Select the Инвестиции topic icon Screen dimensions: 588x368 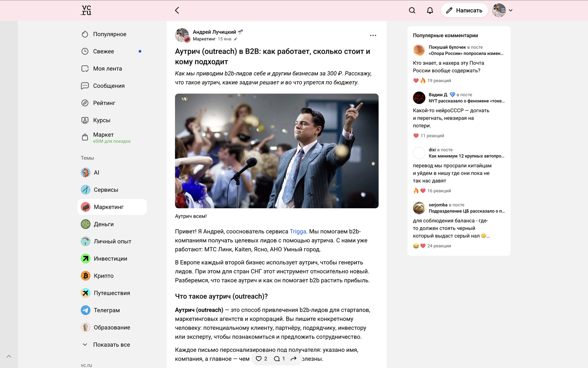[86, 259]
